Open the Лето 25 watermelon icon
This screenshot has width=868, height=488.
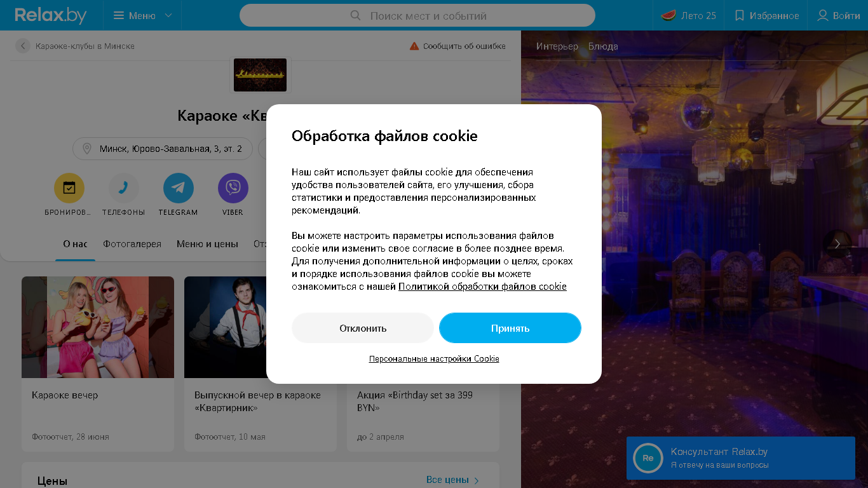coord(668,15)
